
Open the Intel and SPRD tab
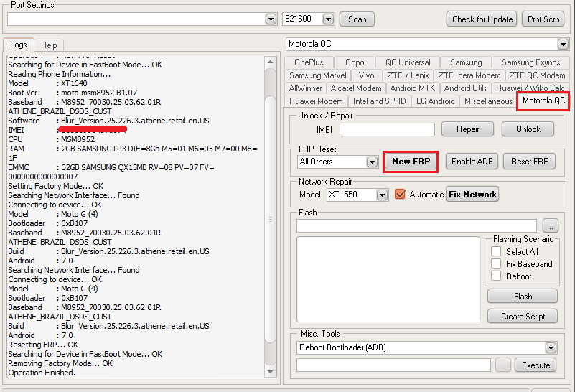[379, 101]
